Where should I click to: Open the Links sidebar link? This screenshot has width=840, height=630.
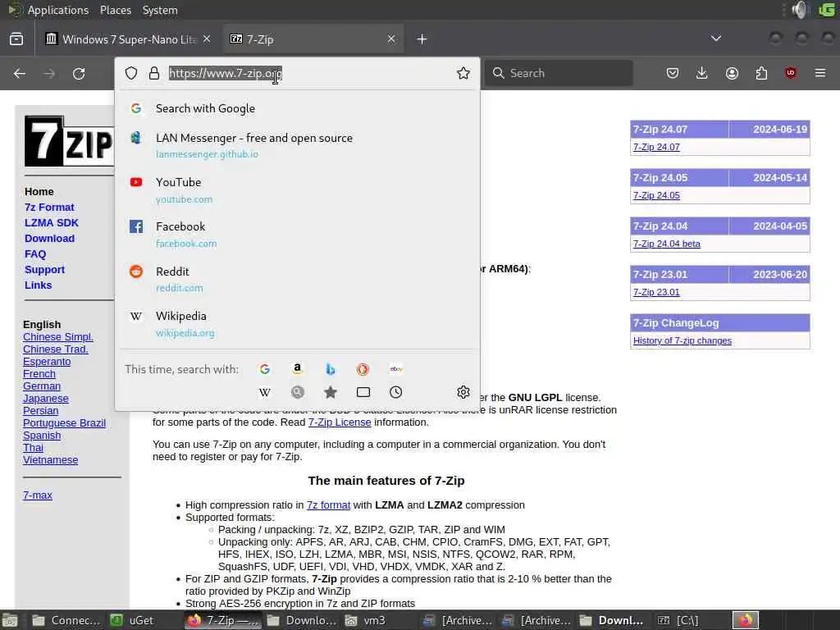point(38,285)
